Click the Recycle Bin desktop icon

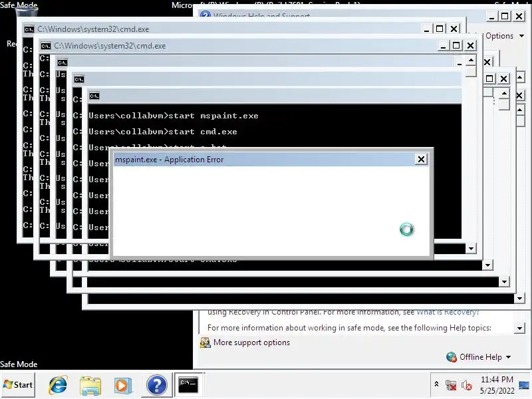(27, 12)
